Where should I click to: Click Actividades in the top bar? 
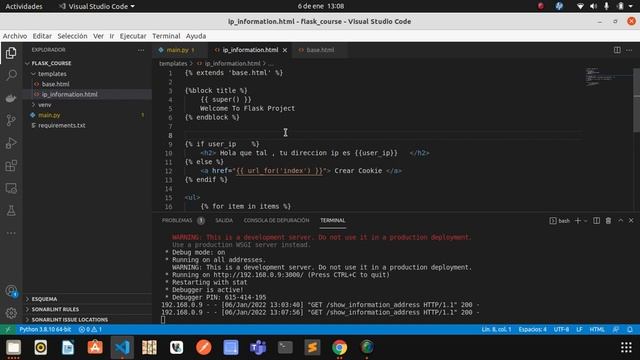24,6
